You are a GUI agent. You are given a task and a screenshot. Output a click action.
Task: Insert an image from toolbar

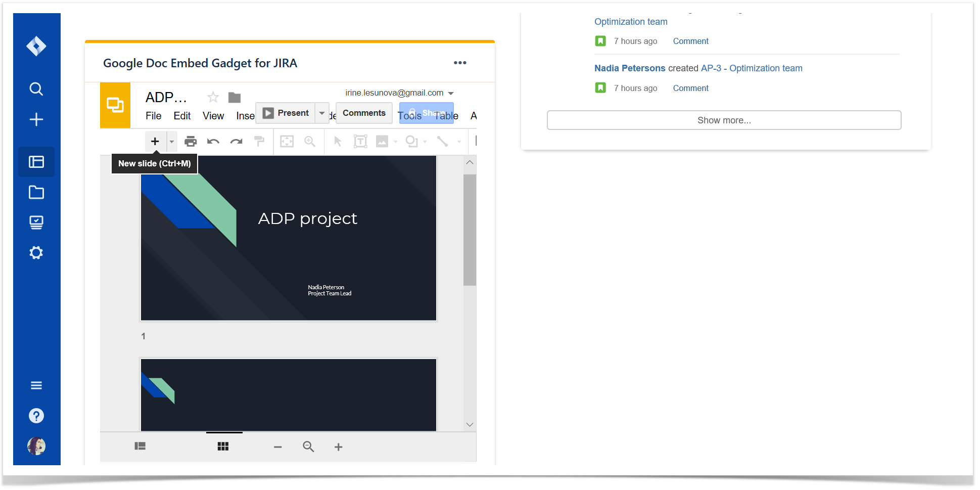[382, 142]
